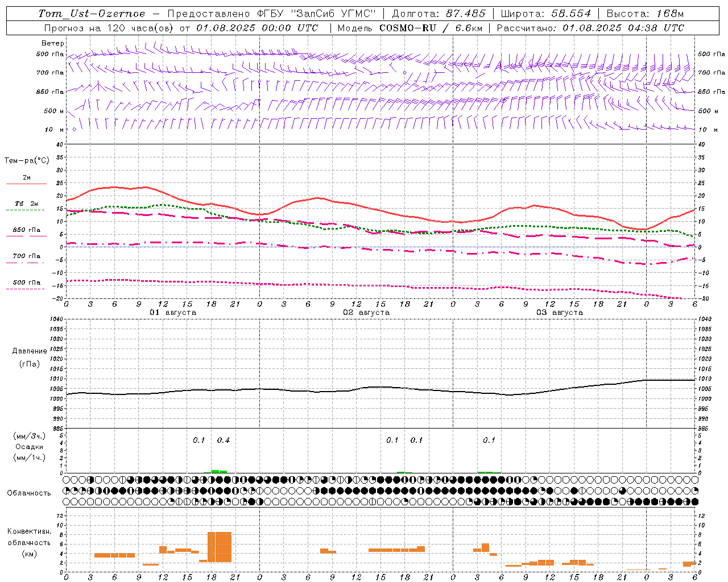Click the Ветер wind panel label
This screenshot has width=728, height=582.
[x=53, y=43]
